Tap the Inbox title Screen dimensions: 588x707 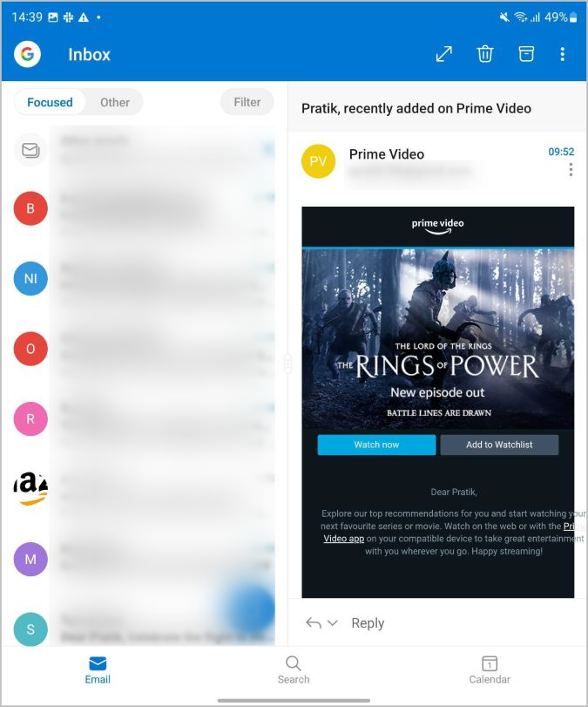pyautogui.click(x=89, y=55)
